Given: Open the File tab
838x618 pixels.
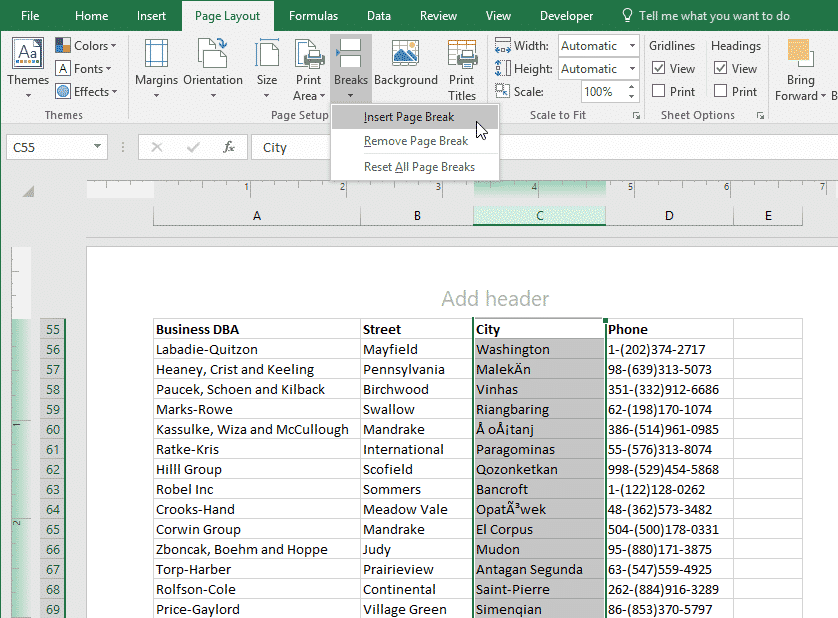Looking at the screenshot, I should click(x=30, y=16).
